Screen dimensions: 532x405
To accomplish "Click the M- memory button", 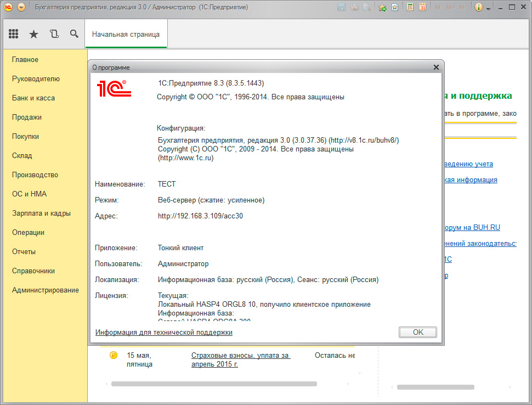I will click(x=463, y=7).
